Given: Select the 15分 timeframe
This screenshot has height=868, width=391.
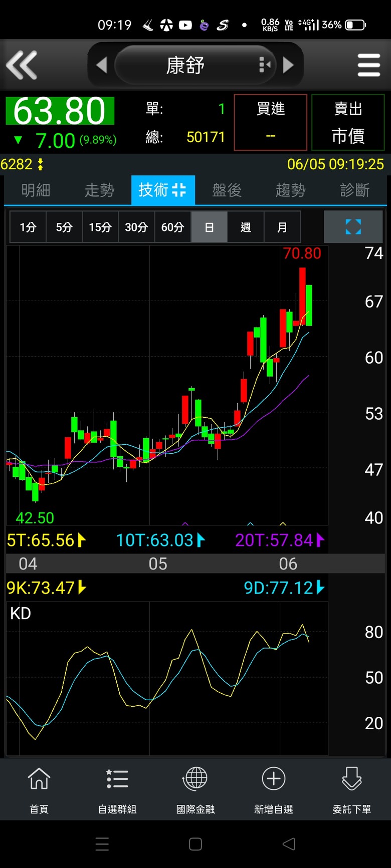Looking at the screenshot, I should point(100,227).
